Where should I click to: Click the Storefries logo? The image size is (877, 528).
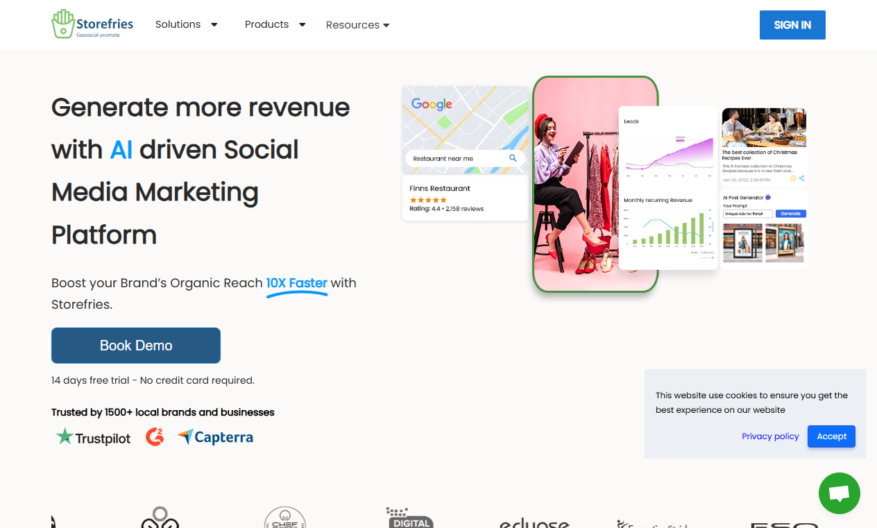(x=92, y=24)
